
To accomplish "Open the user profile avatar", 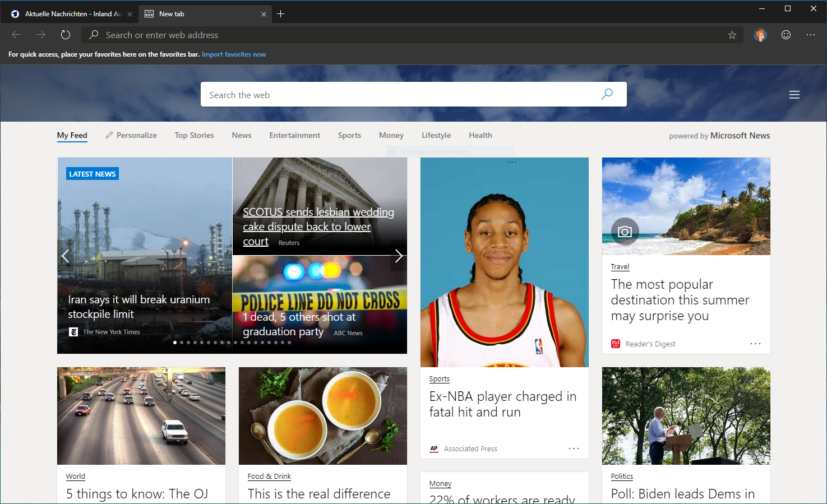I will coord(760,35).
